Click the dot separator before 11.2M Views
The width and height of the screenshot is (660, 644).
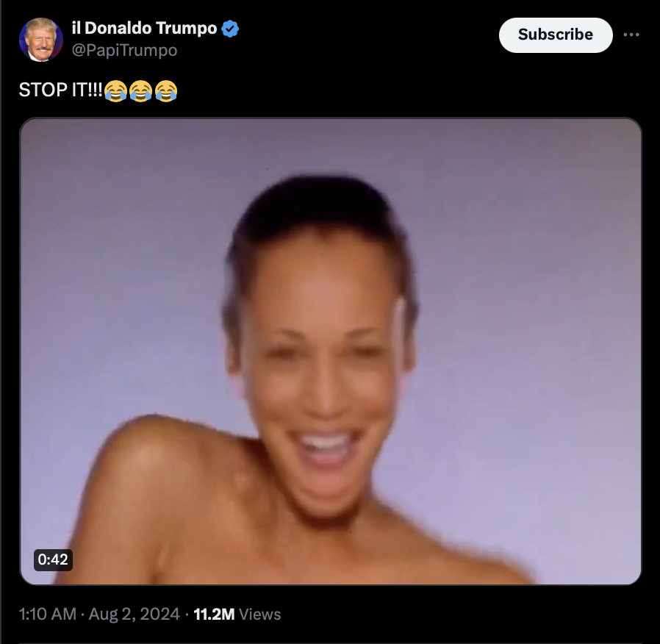187,615
